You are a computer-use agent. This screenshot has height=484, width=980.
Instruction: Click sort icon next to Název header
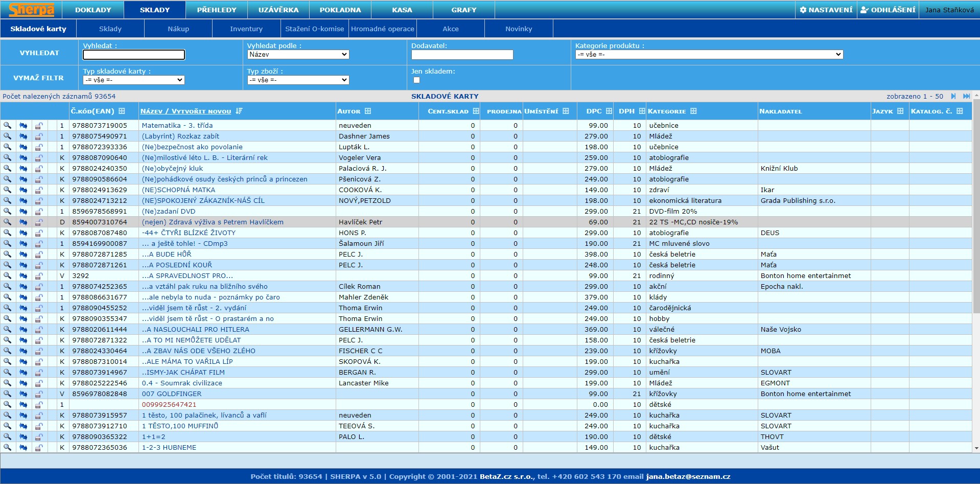[x=239, y=111]
